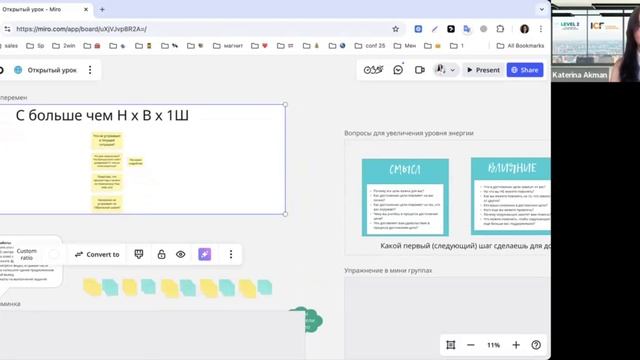Screen dimensions: 640x360
Task: Open the bookmark folder with red heart
Action: (260, 46)
